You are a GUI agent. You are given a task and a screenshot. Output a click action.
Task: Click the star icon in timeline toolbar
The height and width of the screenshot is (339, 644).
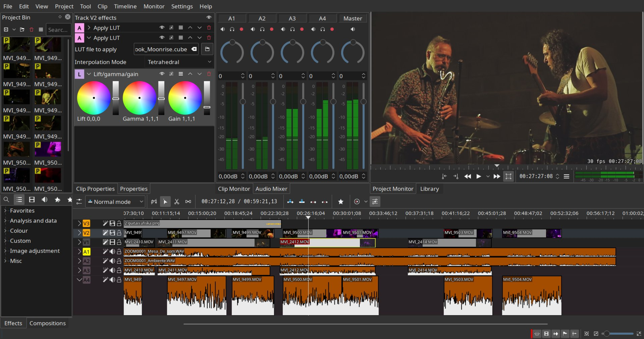pyautogui.click(x=341, y=202)
